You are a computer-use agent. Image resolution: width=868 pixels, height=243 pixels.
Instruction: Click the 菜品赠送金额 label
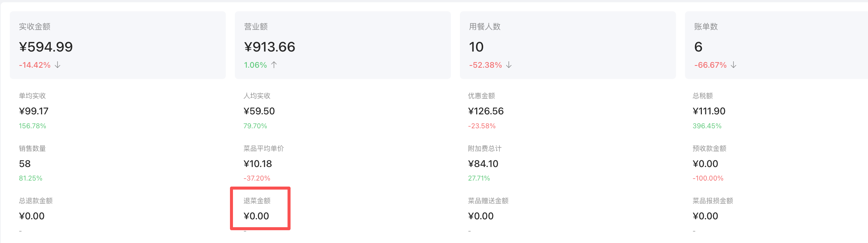pyautogui.click(x=488, y=201)
